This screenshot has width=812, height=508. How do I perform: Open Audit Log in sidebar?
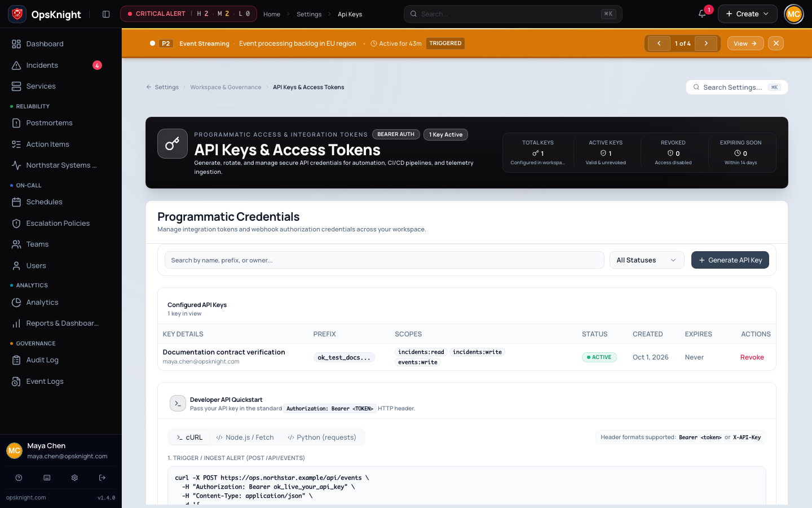tap(61, 360)
